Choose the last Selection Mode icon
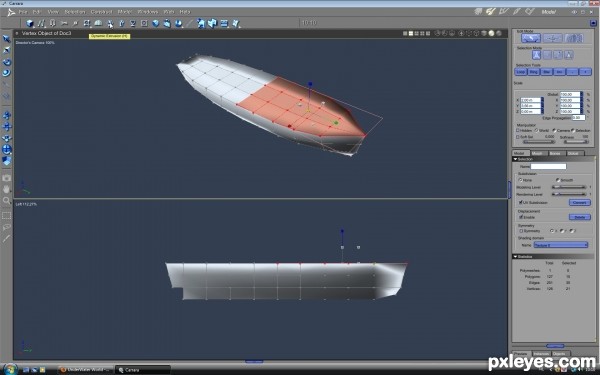This screenshot has height=375, width=600. coord(569,55)
